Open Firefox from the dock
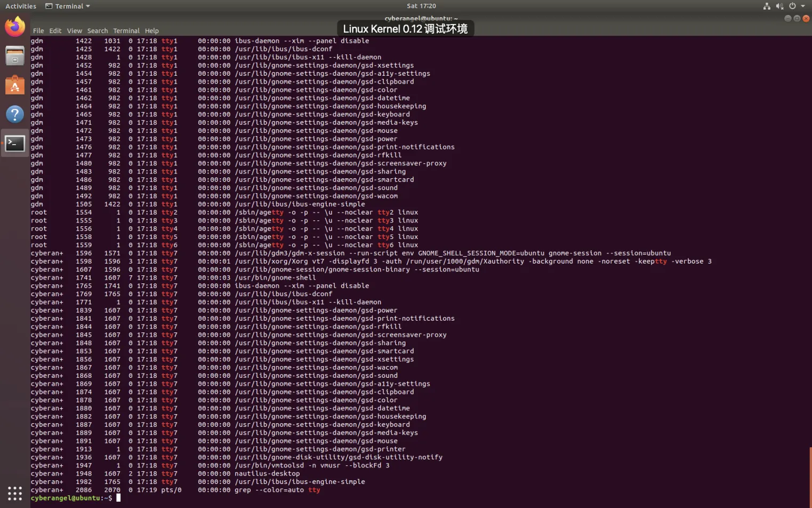Image resolution: width=812 pixels, height=508 pixels. click(x=15, y=27)
